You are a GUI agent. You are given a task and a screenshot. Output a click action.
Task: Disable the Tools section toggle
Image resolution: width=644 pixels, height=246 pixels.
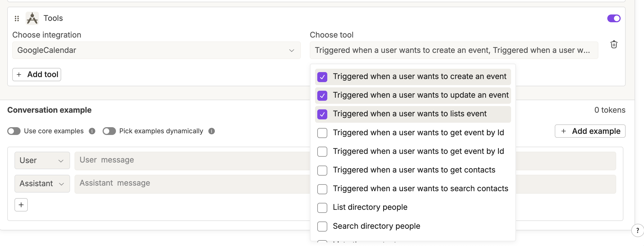pyautogui.click(x=614, y=18)
